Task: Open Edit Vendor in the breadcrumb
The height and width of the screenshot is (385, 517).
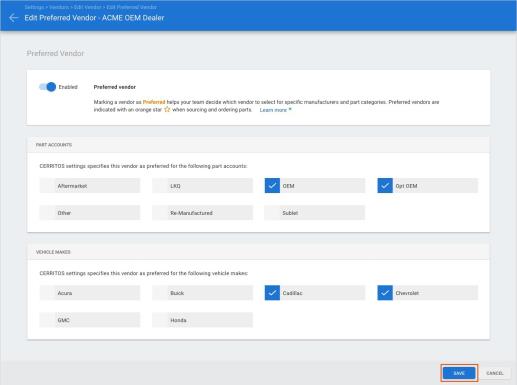Action: (88, 7)
